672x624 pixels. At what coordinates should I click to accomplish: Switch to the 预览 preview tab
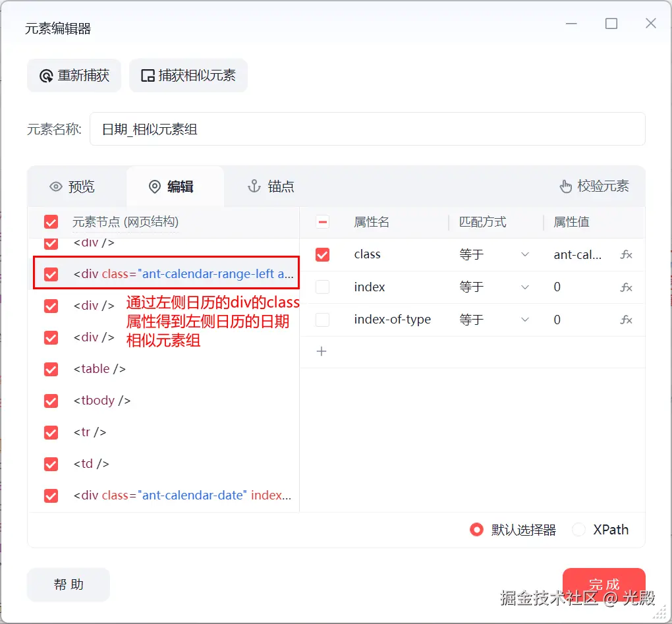tap(72, 186)
